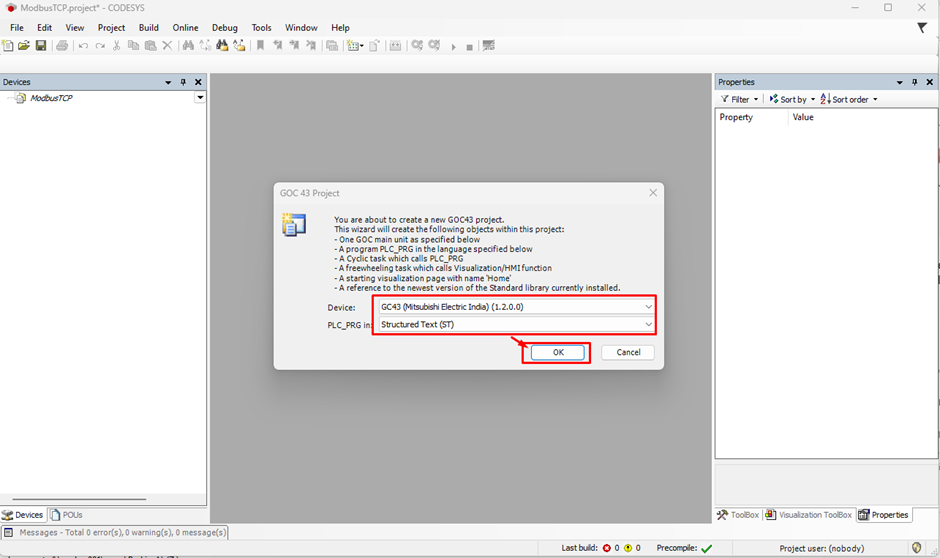Image resolution: width=940 pixels, height=558 pixels.
Task: Open the Project menu
Action: (x=112, y=28)
